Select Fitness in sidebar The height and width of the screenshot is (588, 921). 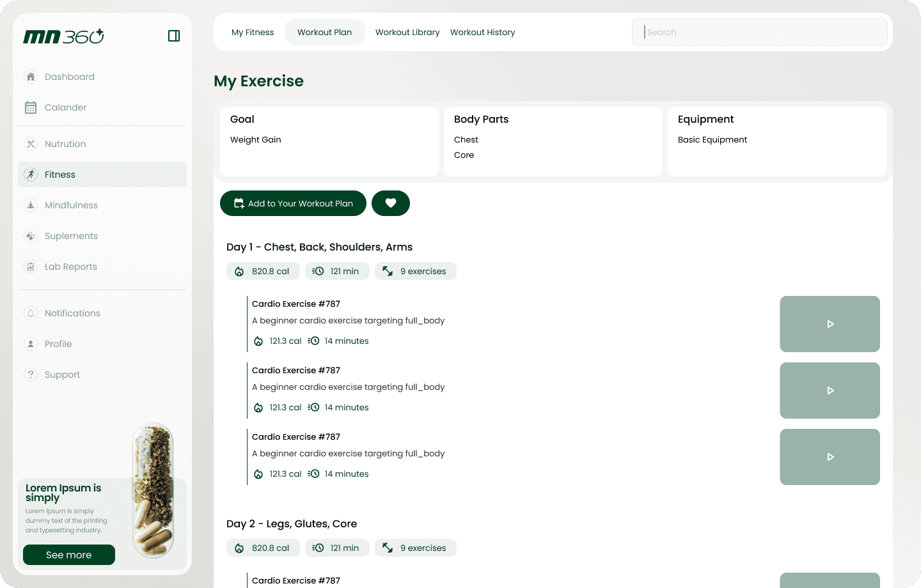pyautogui.click(x=102, y=174)
